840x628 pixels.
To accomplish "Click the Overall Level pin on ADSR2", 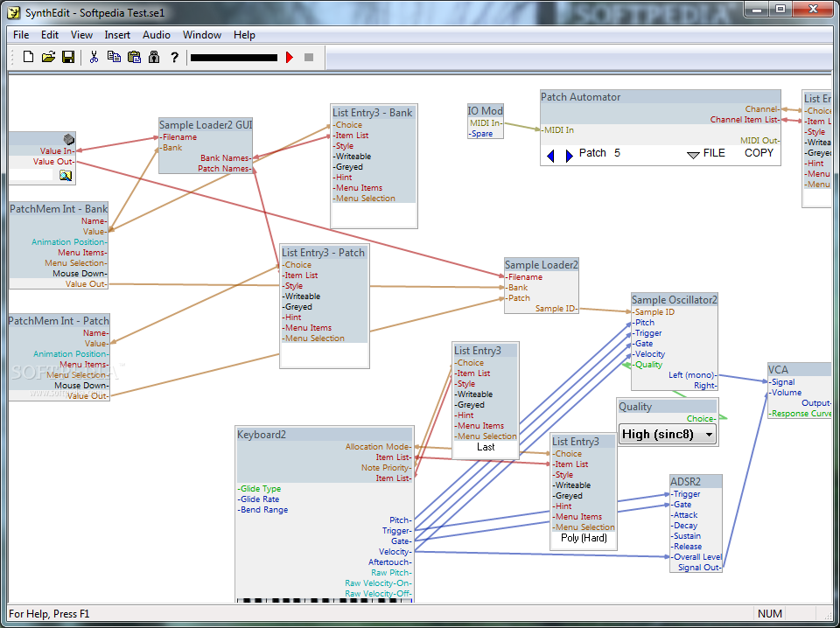I will click(x=696, y=557).
